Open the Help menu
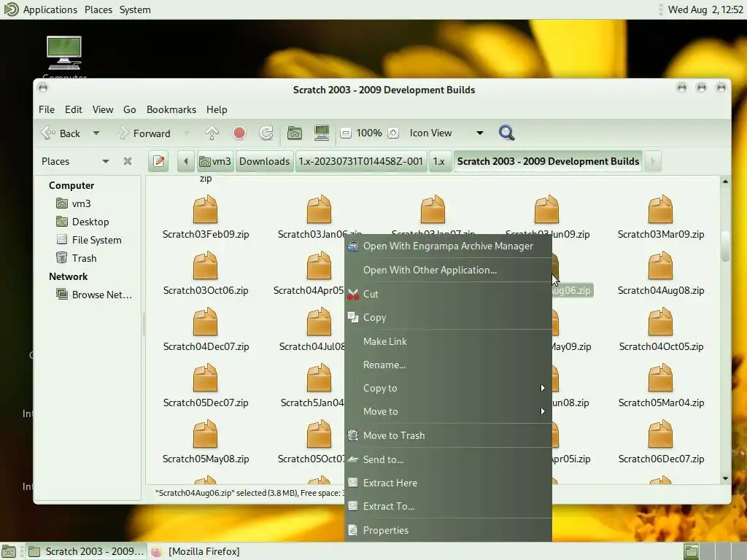 [216, 109]
